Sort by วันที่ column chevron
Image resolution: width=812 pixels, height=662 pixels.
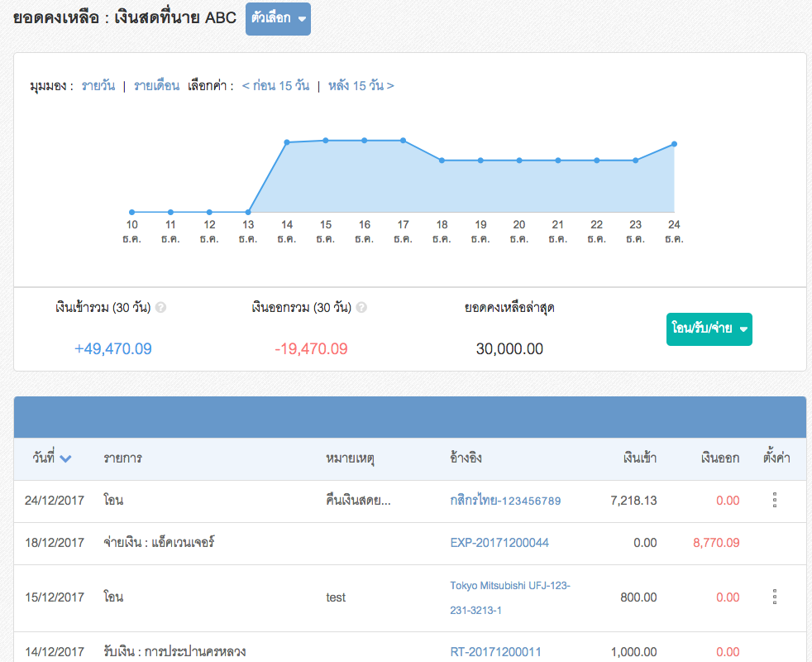[65, 458]
